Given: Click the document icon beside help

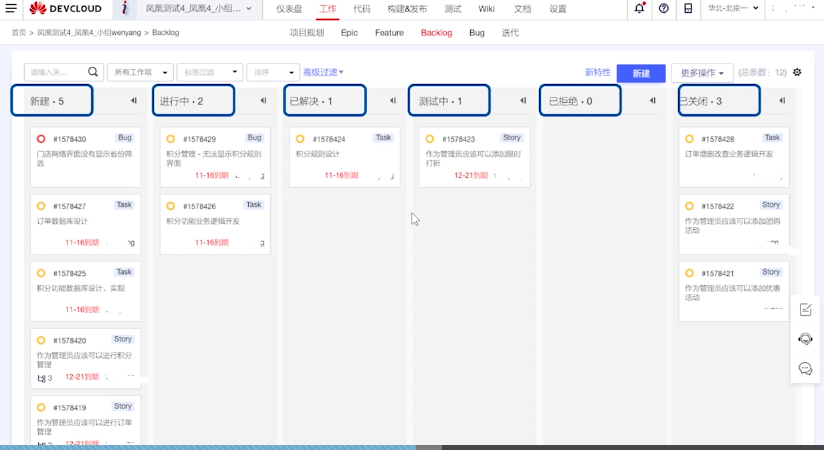Looking at the screenshot, I should click(688, 8).
